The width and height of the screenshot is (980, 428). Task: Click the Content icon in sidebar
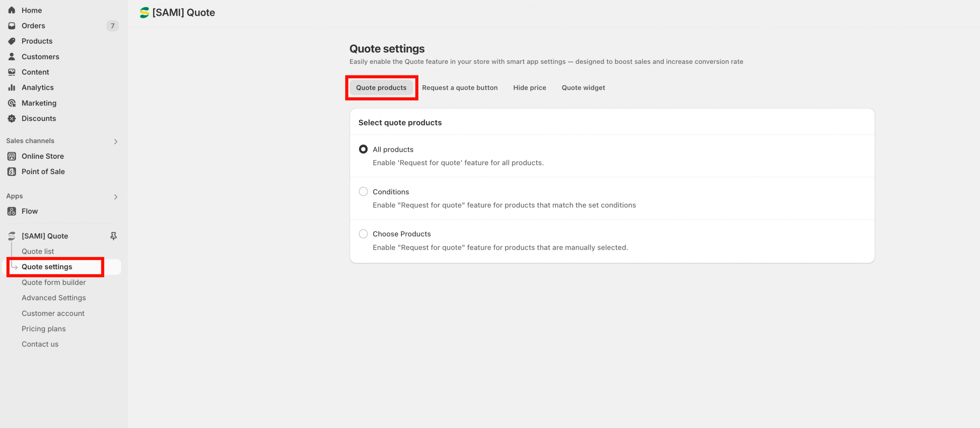click(11, 72)
